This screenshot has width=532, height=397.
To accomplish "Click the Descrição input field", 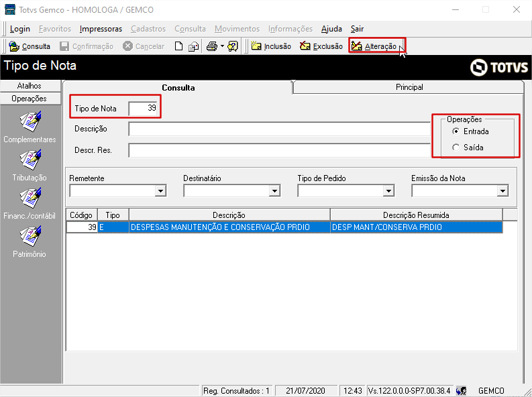I will (280, 129).
